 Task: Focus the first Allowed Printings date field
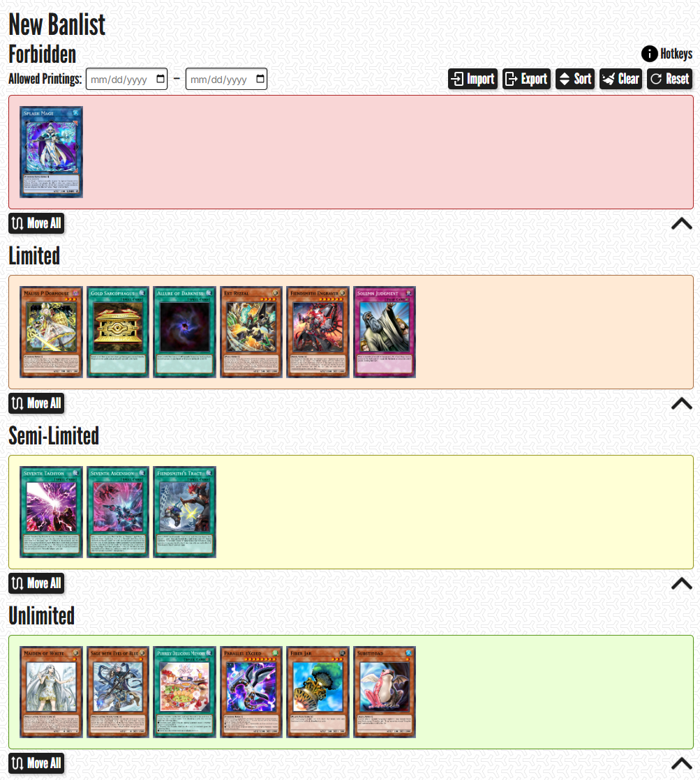[126, 79]
